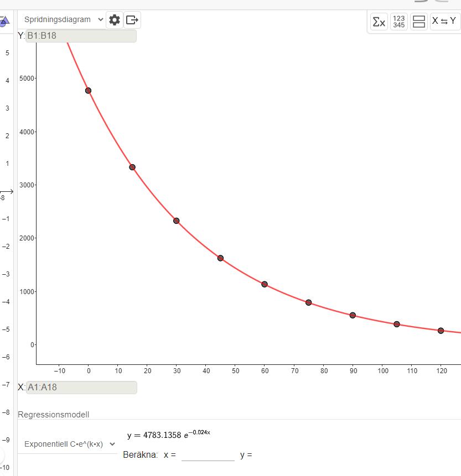Image resolution: width=461 pixels, height=476 pixels.
Task: Select the data point at x = 15
Action: [x=132, y=167]
